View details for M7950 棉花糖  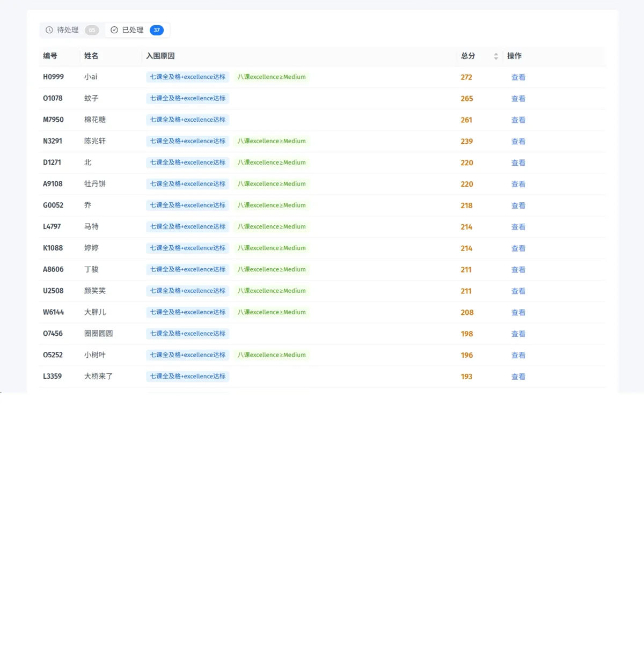tap(518, 120)
